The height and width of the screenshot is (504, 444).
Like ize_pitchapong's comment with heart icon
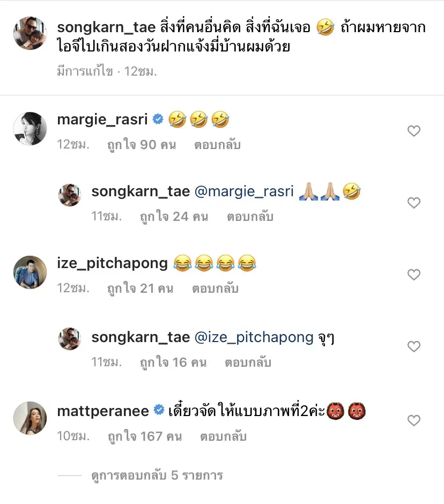tap(413, 275)
